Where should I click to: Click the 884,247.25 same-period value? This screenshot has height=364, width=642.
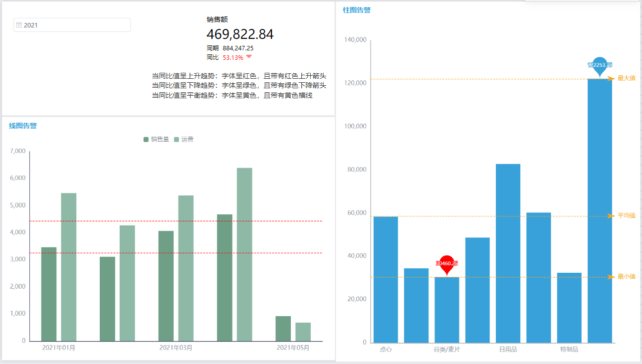(x=238, y=48)
